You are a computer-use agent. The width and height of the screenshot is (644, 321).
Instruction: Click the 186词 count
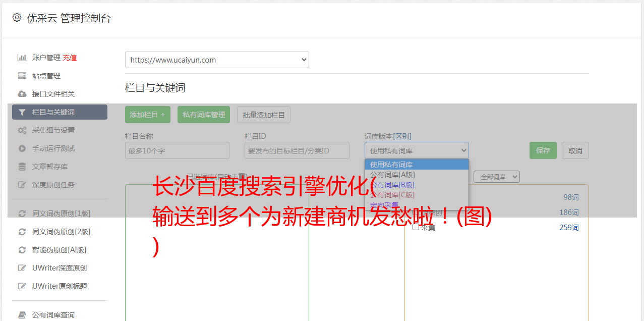click(x=569, y=212)
